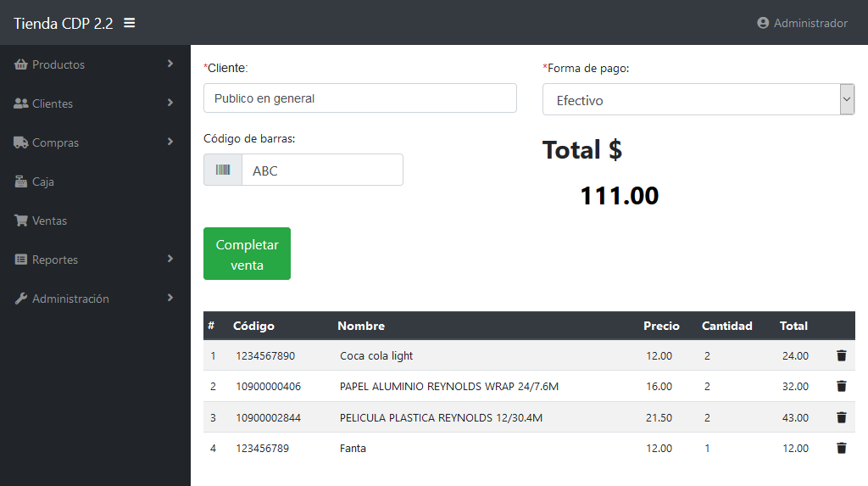This screenshot has width=868, height=486.
Task: Focus the Cliente input field
Action: pos(359,98)
